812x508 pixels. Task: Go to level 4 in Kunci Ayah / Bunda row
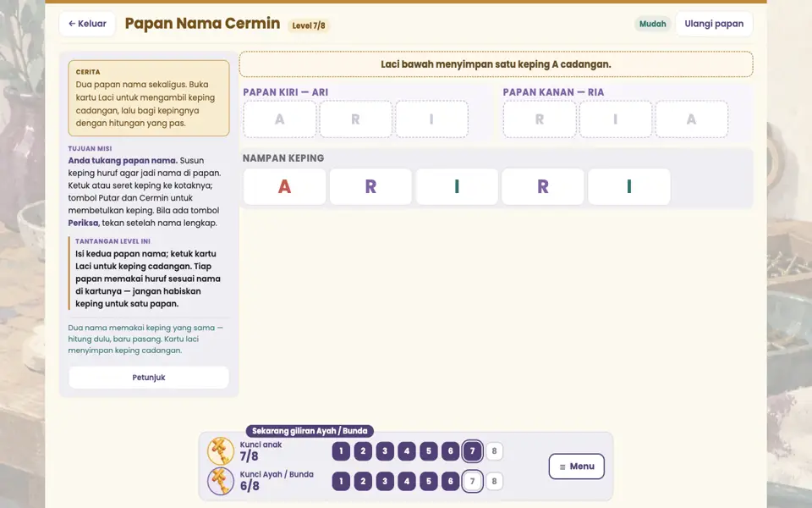[x=407, y=481]
